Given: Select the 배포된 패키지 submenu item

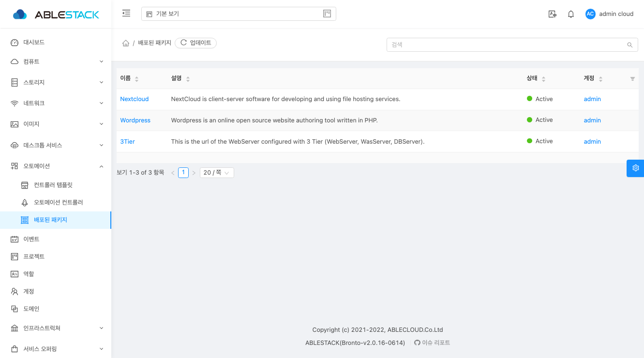Looking at the screenshot, I should point(56,220).
